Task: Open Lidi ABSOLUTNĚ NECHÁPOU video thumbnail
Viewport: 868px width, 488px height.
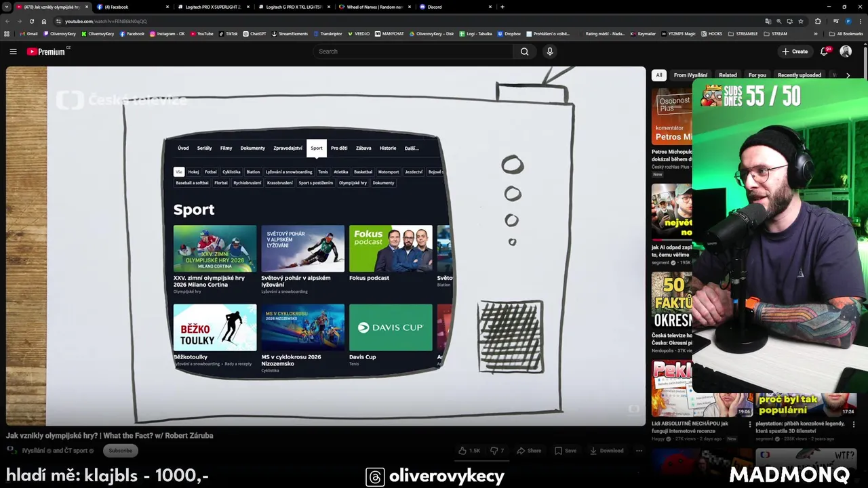Action: (702, 388)
